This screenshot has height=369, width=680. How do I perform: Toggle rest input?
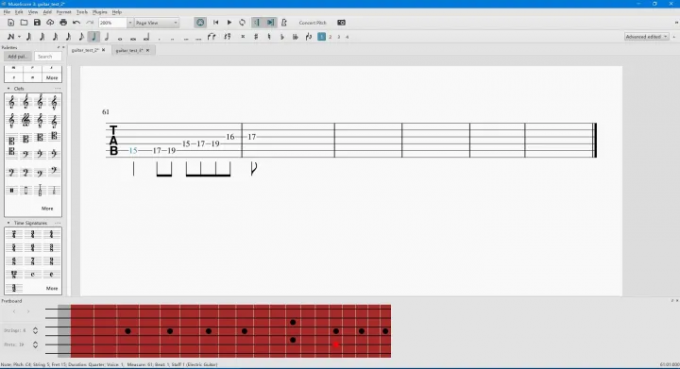227,37
